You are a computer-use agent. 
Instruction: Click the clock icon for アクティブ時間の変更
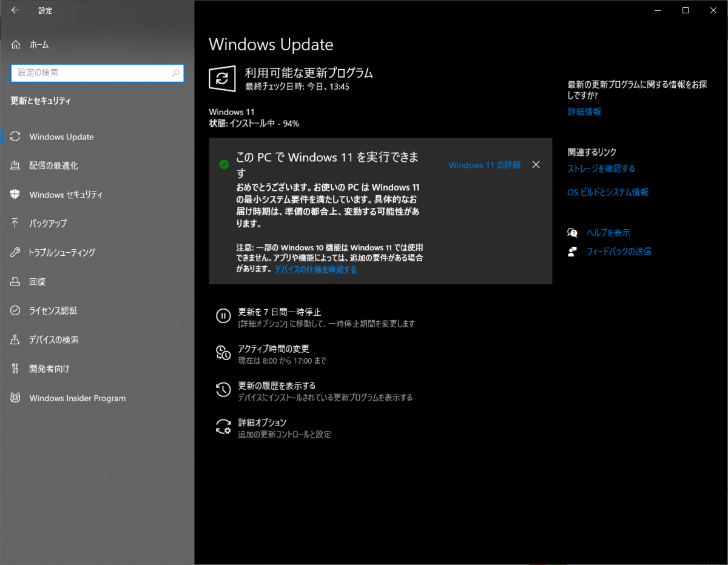pyautogui.click(x=223, y=353)
